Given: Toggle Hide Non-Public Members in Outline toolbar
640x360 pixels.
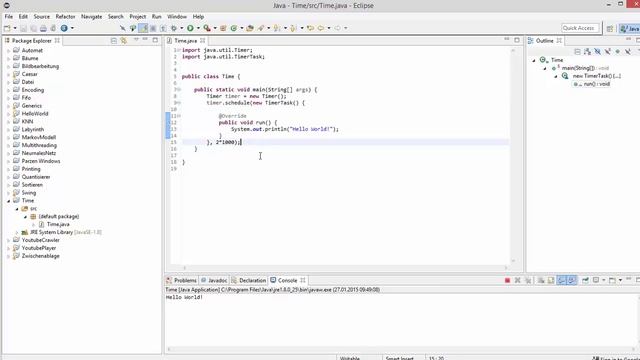Looking at the screenshot, I should click(618, 51).
